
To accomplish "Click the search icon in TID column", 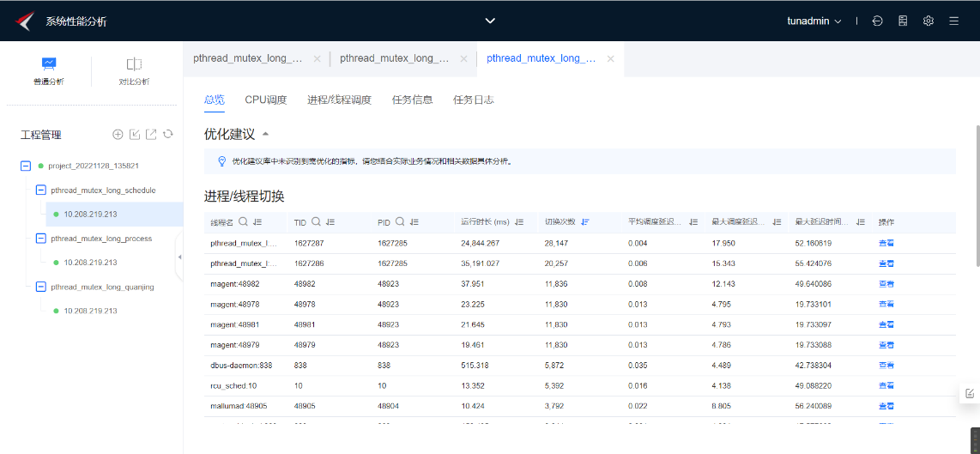I will [317, 222].
